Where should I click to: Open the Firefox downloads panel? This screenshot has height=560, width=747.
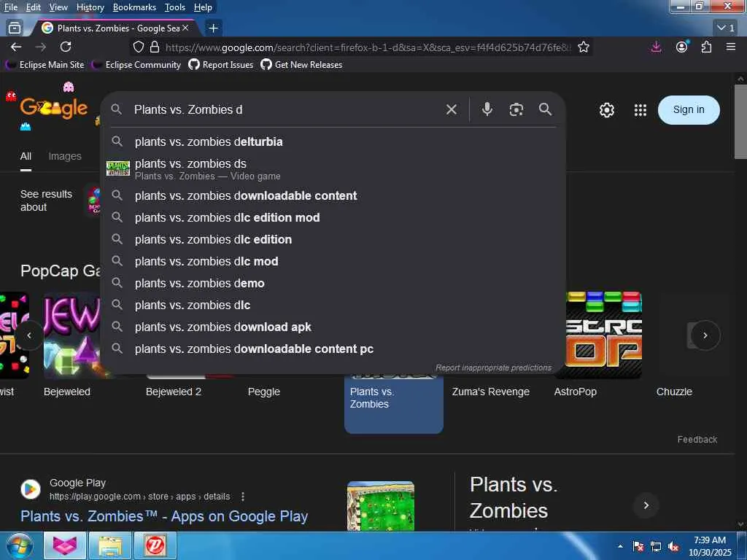tap(656, 47)
